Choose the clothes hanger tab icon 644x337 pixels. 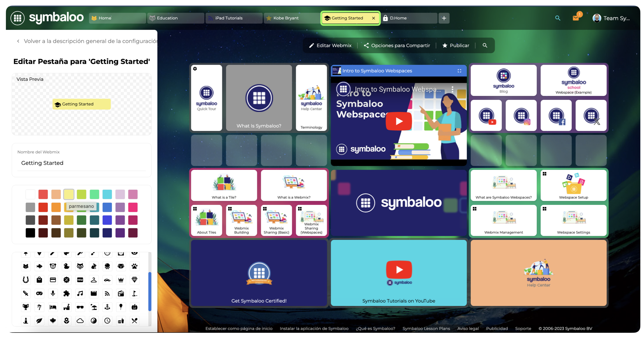tap(94, 280)
